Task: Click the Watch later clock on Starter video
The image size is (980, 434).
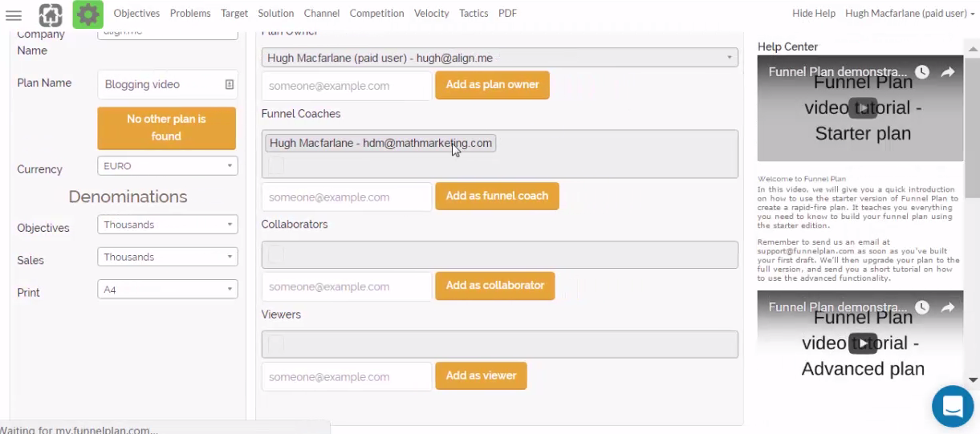Action: pos(922,72)
